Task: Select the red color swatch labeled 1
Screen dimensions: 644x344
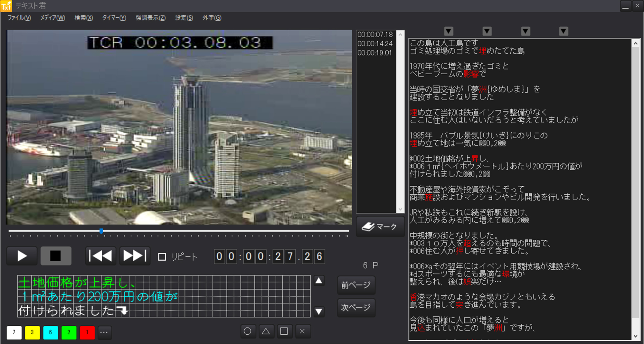Action: (x=87, y=332)
